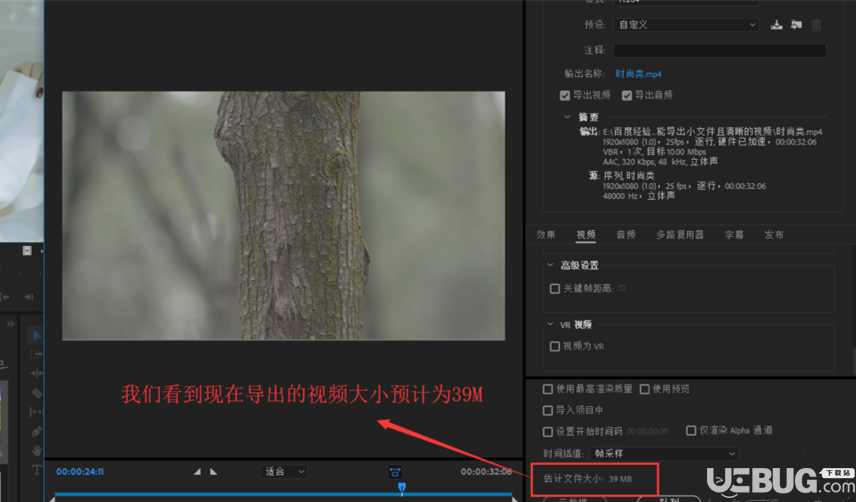This screenshot has height=502, width=856.
Task: Enable the 关键帧距离 checkbox
Action: tap(555, 289)
